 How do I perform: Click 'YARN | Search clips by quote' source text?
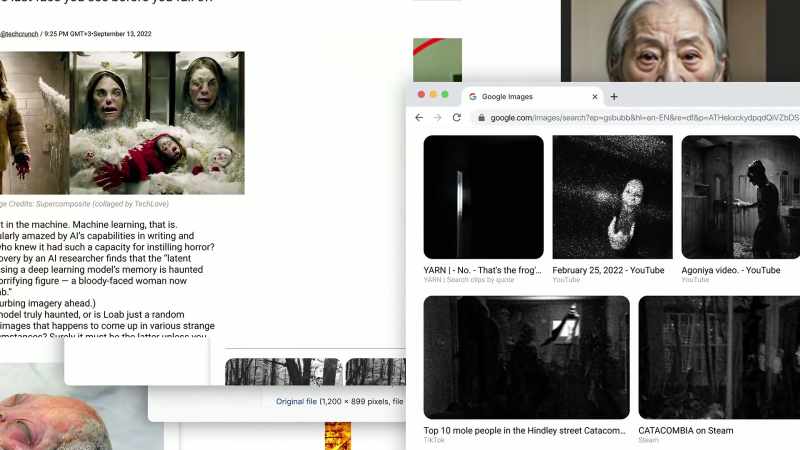click(x=469, y=280)
